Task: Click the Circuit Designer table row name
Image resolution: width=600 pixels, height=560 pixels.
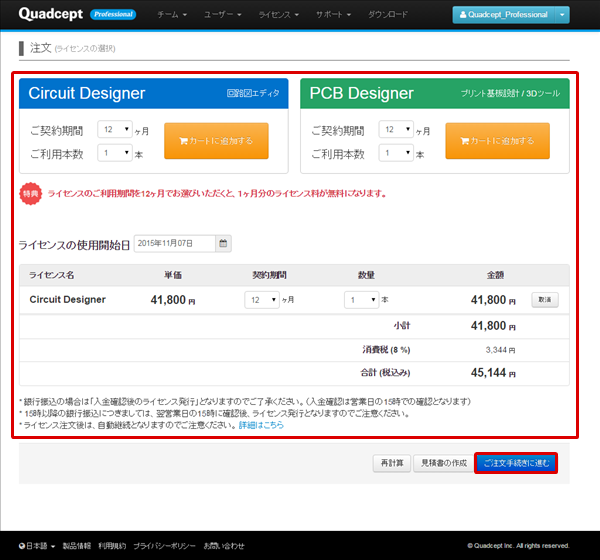Action: click(x=68, y=300)
